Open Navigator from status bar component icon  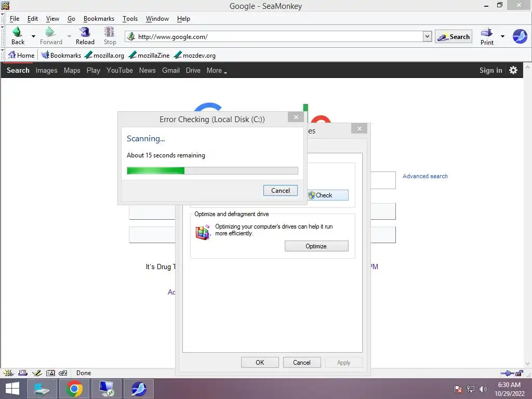point(8,373)
